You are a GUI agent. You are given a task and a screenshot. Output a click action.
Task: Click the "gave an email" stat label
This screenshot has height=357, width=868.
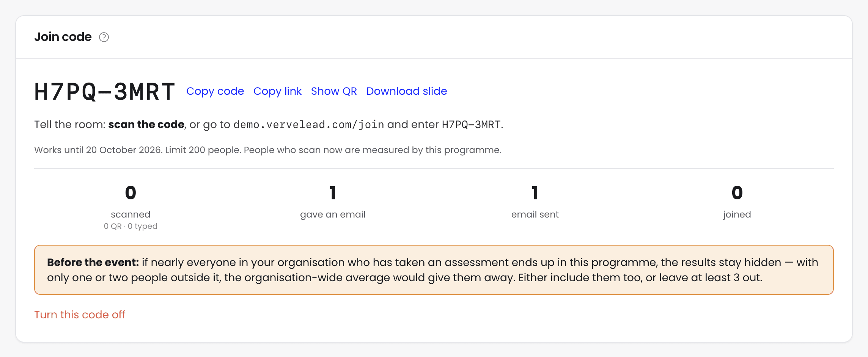pos(333,215)
